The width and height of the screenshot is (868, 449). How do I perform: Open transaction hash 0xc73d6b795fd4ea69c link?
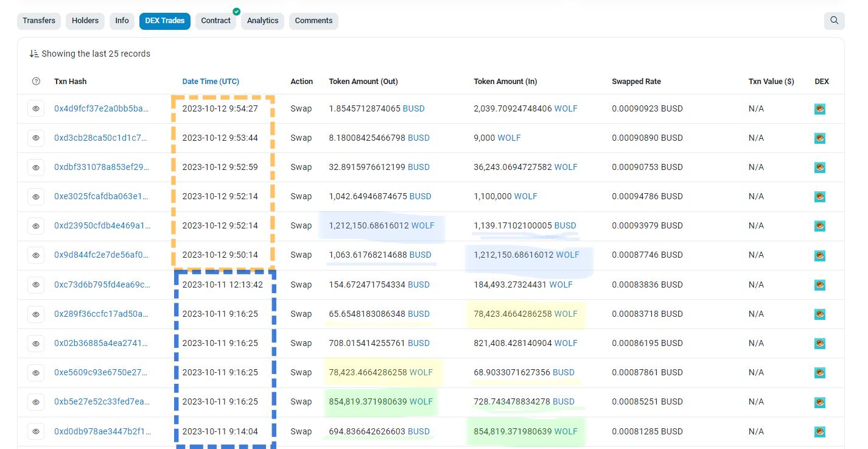[102, 285]
